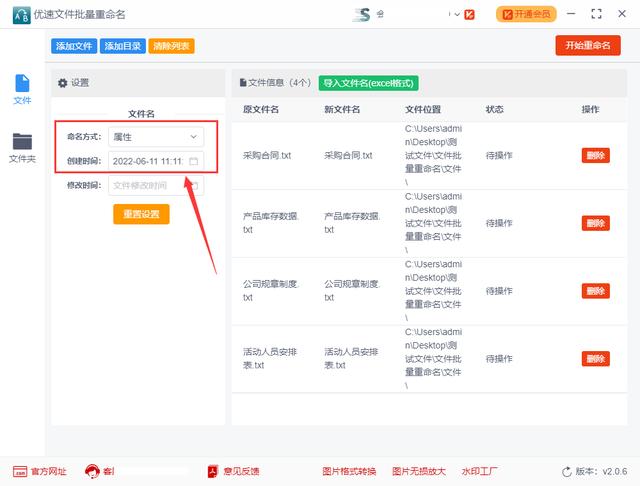Screen dimensions: 640x486
Task: Click the file icon next to 文件信息
Action: click(243, 83)
